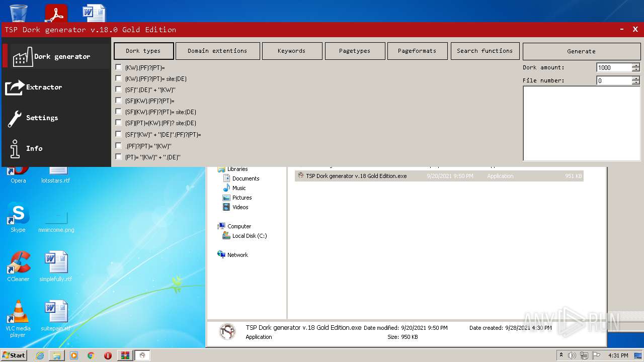
Task: Select lotsstars.rtf desktop file
Action: point(56,175)
